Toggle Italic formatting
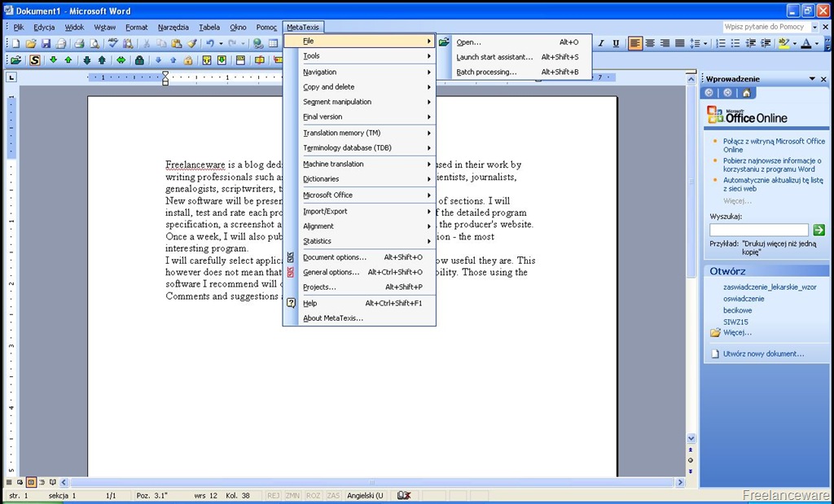 602,44
